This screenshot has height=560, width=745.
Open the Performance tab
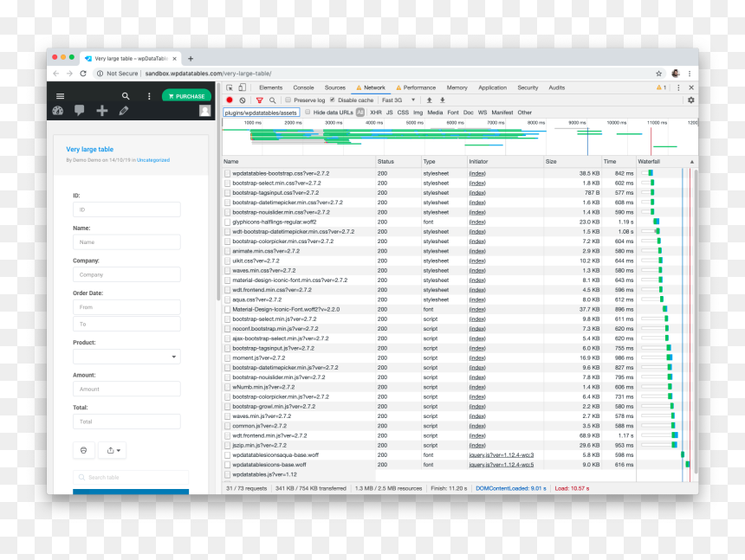416,87
